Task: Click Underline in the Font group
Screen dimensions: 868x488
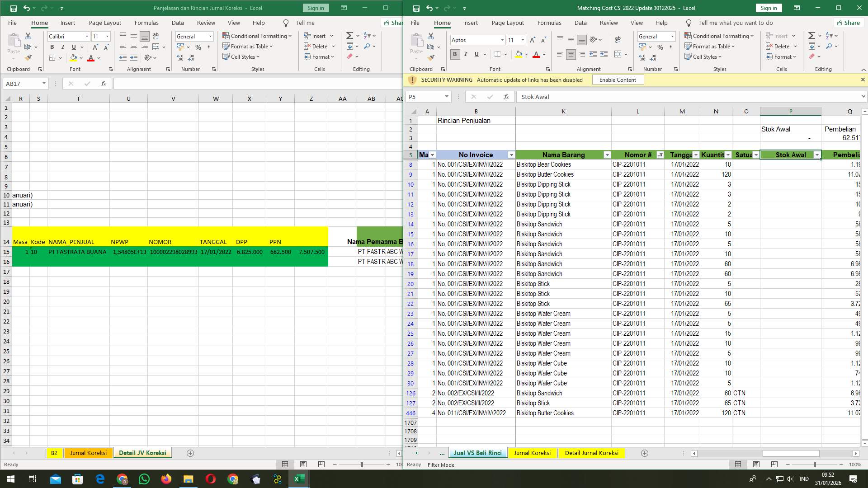Action: pos(476,54)
